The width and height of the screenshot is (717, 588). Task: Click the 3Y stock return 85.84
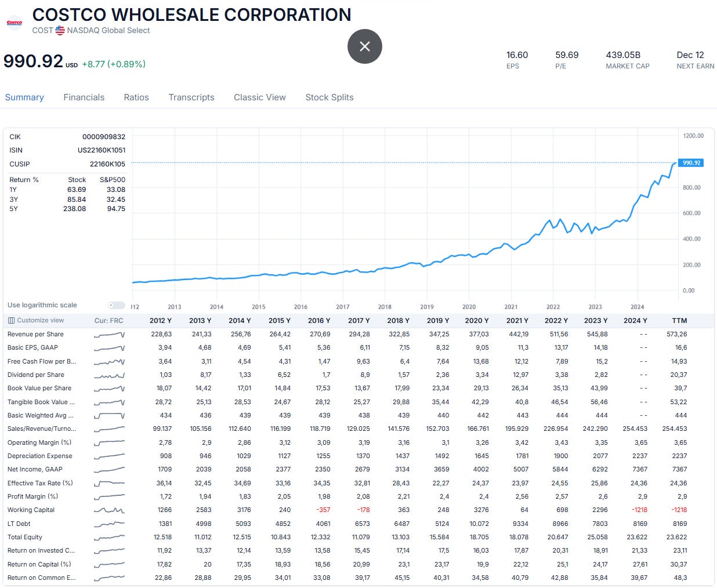click(77, 199)
